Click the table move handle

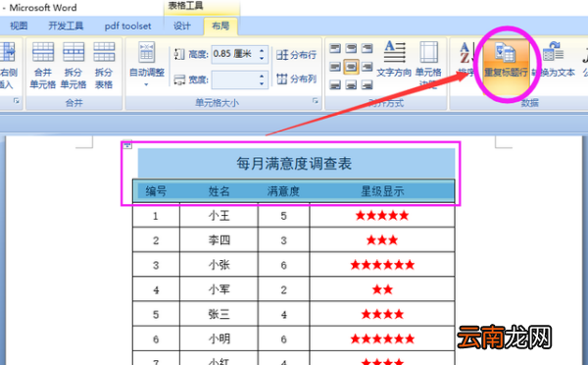coord(127,144)
